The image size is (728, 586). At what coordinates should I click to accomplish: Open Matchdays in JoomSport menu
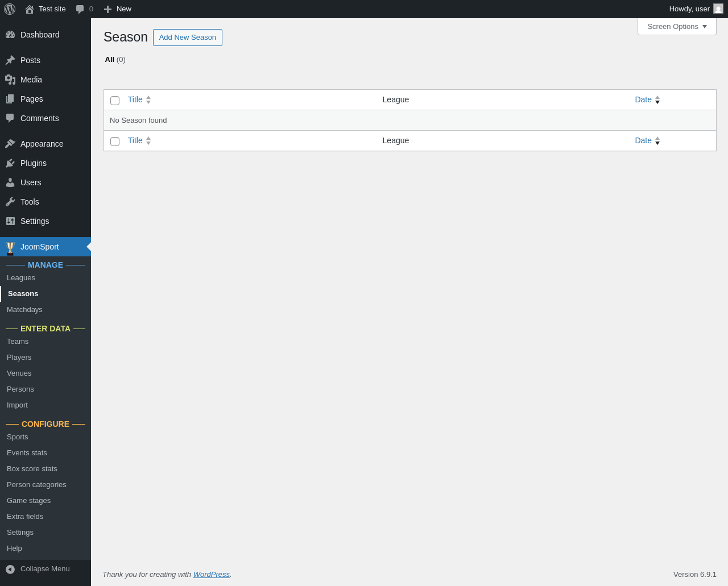(x=24, y=310)
